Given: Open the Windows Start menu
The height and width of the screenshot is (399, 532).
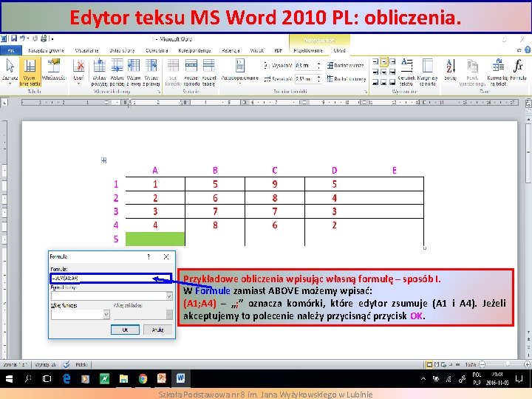Looking at the screenshot, I should pos(9,378).
